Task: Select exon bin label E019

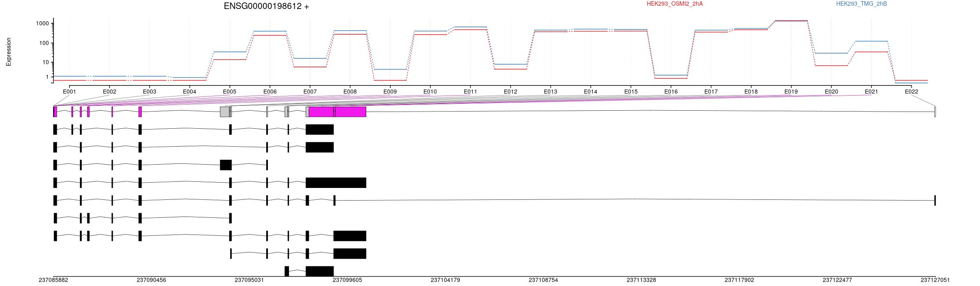Action: pyautogui.click(x=791, y=92)
